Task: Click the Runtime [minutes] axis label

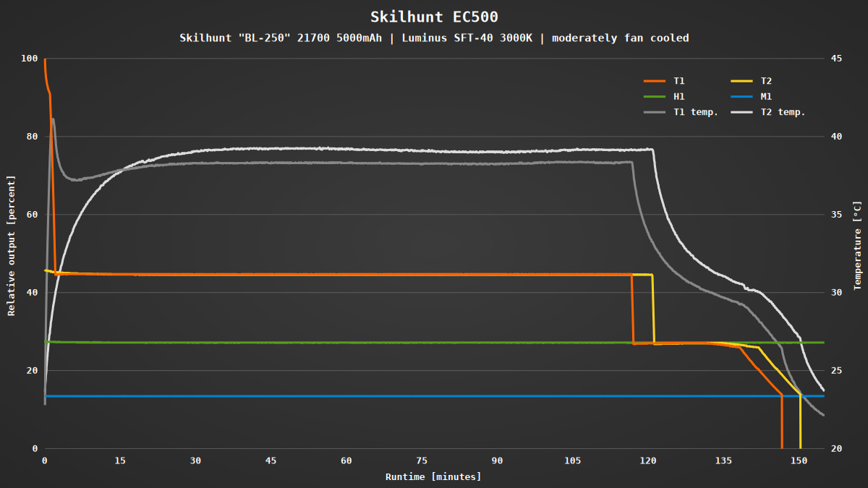Action: 433,476
